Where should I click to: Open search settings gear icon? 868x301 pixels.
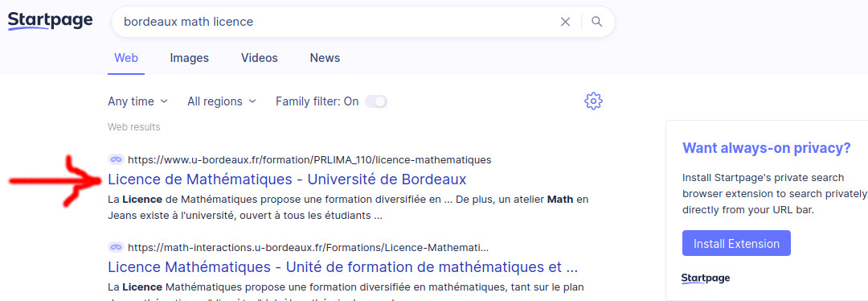pos(593,101)
